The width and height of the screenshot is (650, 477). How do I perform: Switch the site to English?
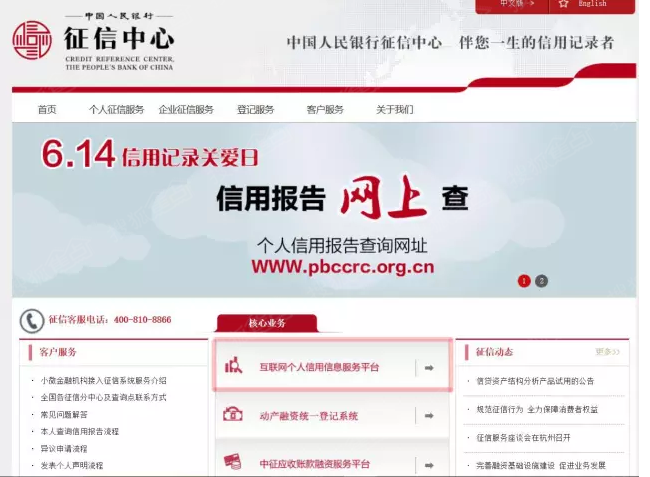coord(592,3)
